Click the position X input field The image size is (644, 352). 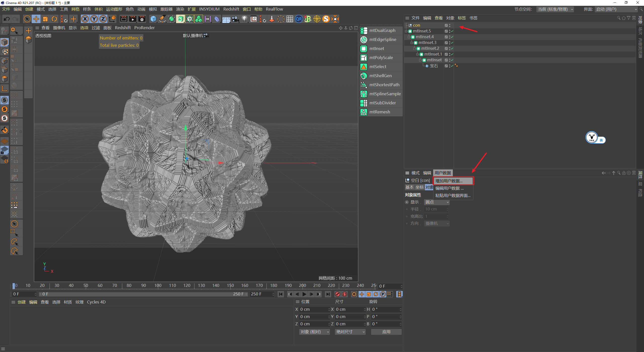[x=313, y=309]
